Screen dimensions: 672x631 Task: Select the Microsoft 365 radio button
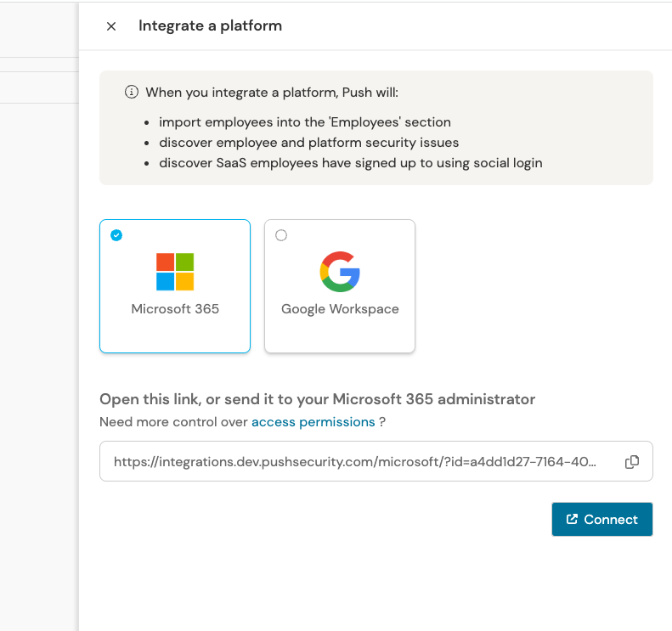tap(116, 235)
